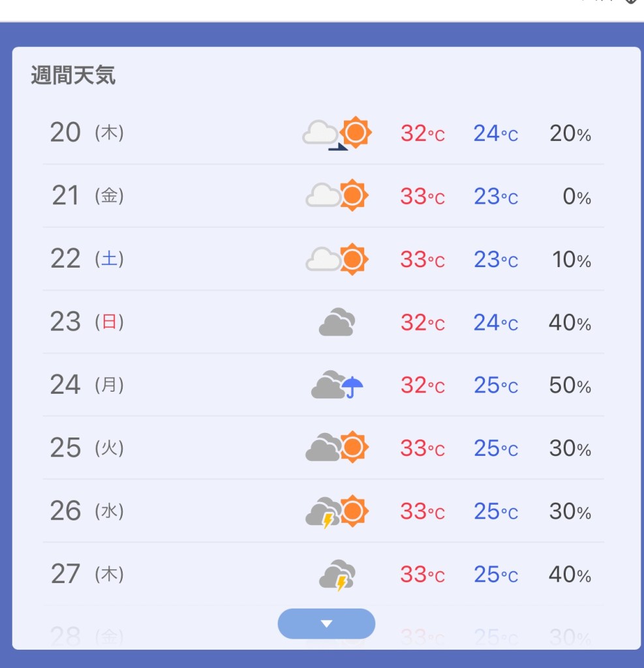Click the 0% rain chance for the 21st
Viewport: 644px width, 668px height.
[576, 196]
